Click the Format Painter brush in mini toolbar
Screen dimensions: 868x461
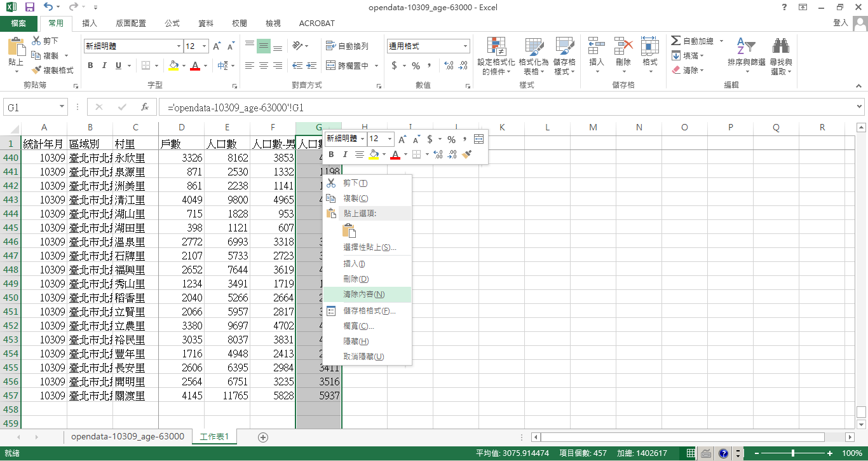(467, 155)
